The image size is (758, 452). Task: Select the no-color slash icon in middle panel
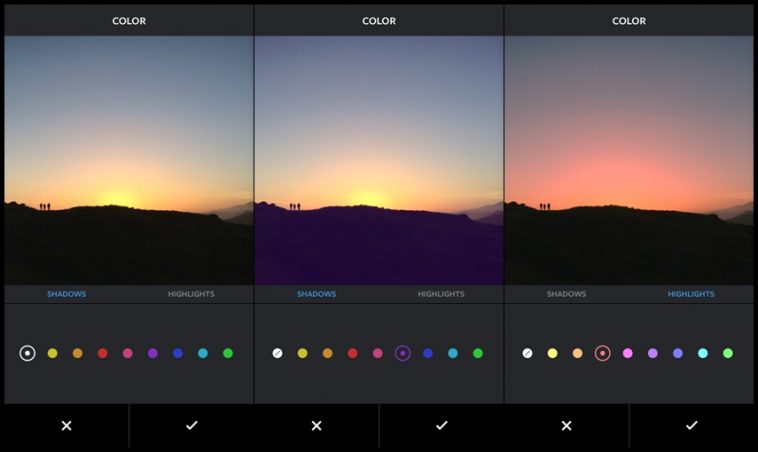pyautogui.click(x=277, y=353)
